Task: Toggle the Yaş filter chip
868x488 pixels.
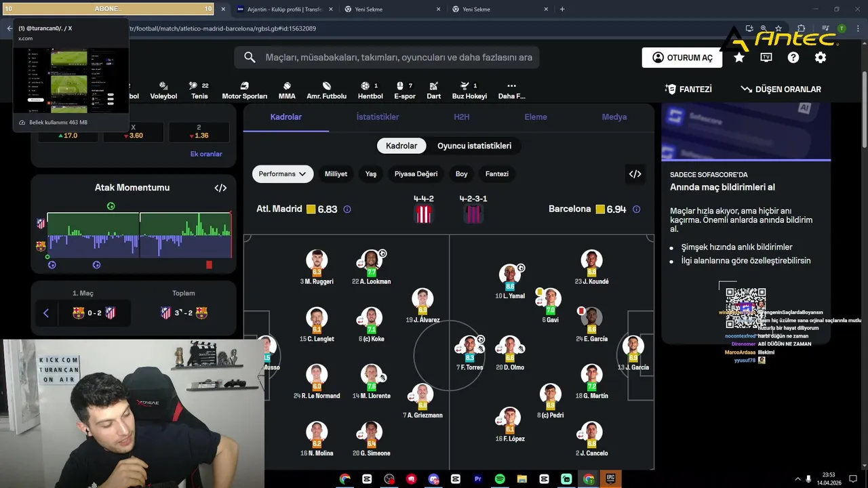Action: tap(371, 174)
